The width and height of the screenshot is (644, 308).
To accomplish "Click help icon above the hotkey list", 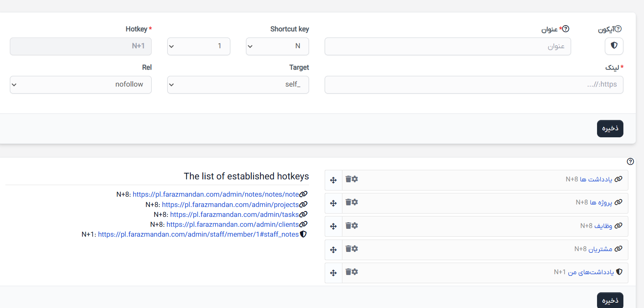I will tap(630, 162).
